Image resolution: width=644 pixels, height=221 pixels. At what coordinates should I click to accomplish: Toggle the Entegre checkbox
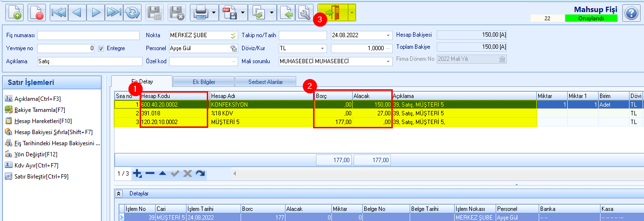(x=101, y=48)
